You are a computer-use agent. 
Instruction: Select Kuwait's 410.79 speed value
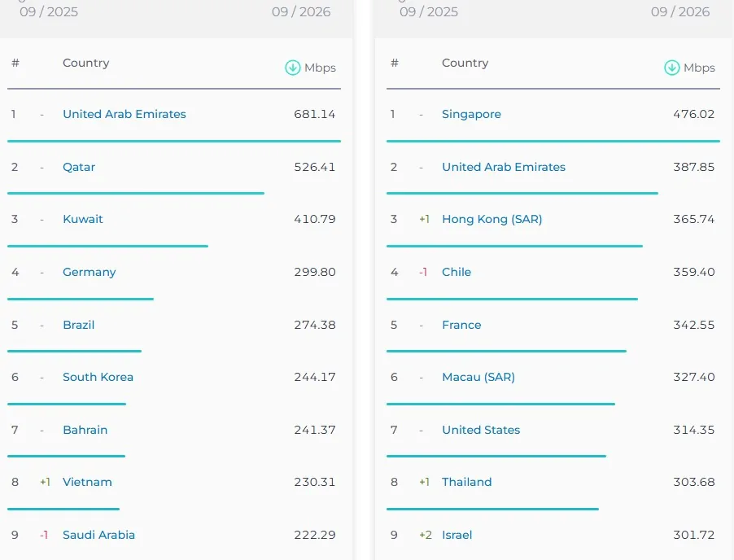(315, 219)
